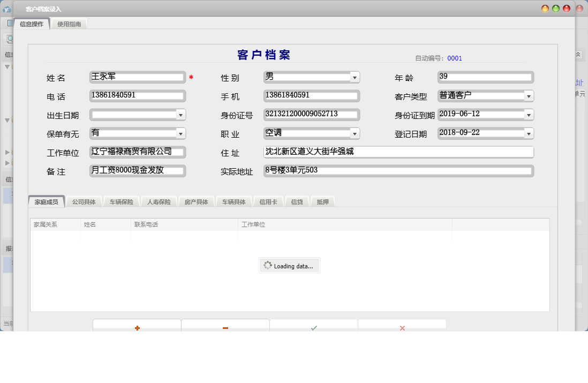Image resolution: width=588 pixels, height=383 pixels.
Task: Switch to the 使用指南 tab
Action: (x=69, y=24)
